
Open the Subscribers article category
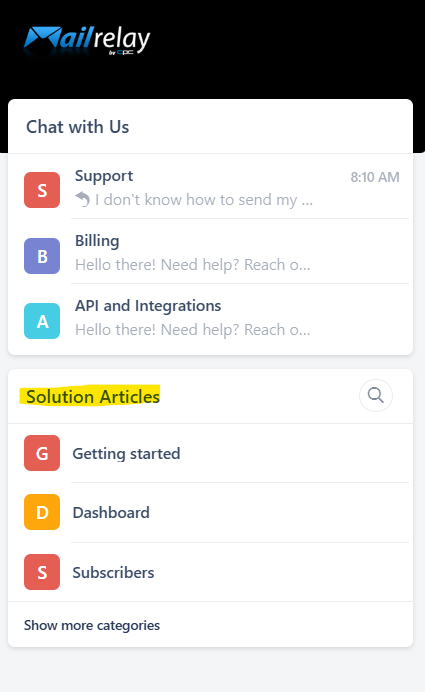click(211, 572)
